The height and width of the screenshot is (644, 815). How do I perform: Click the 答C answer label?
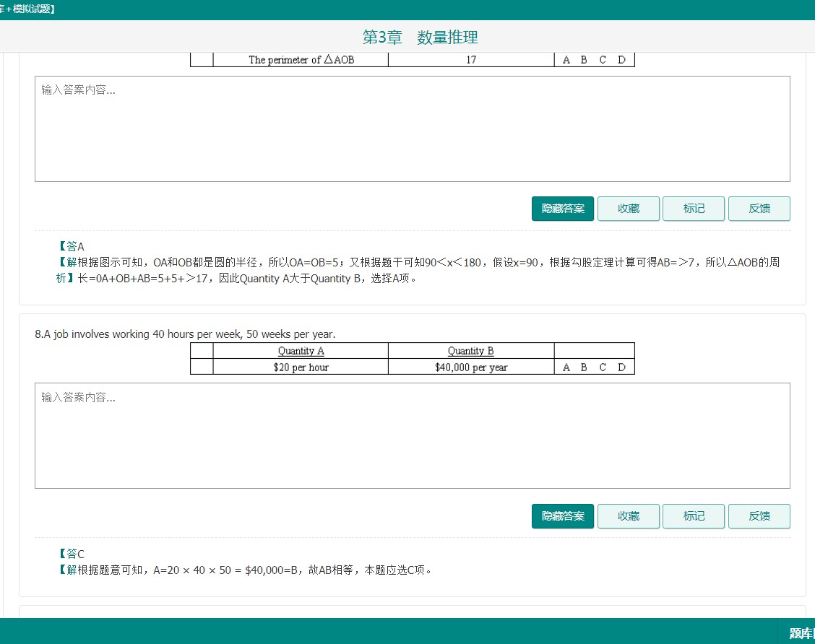[71, 554]
